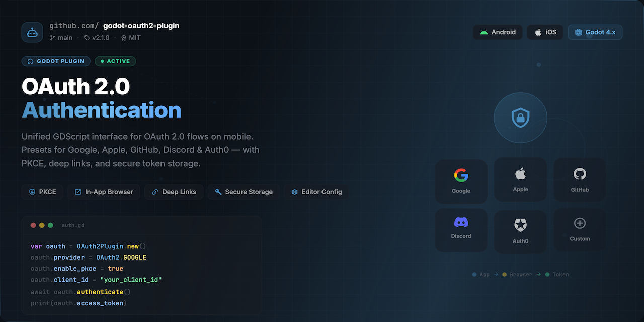Click the "true" value in the code
Viewport: 644px width, 322px height.
(x=115, y=269)
